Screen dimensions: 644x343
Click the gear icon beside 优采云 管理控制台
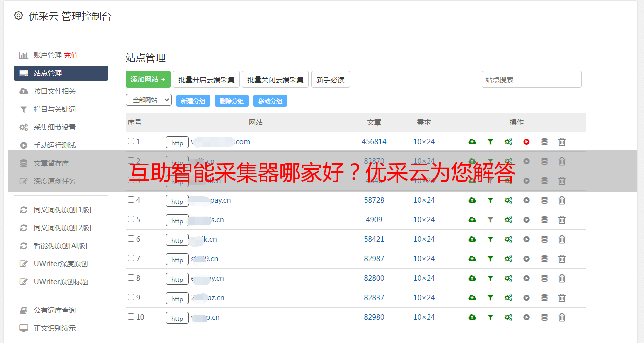click(x=19, y=16)
